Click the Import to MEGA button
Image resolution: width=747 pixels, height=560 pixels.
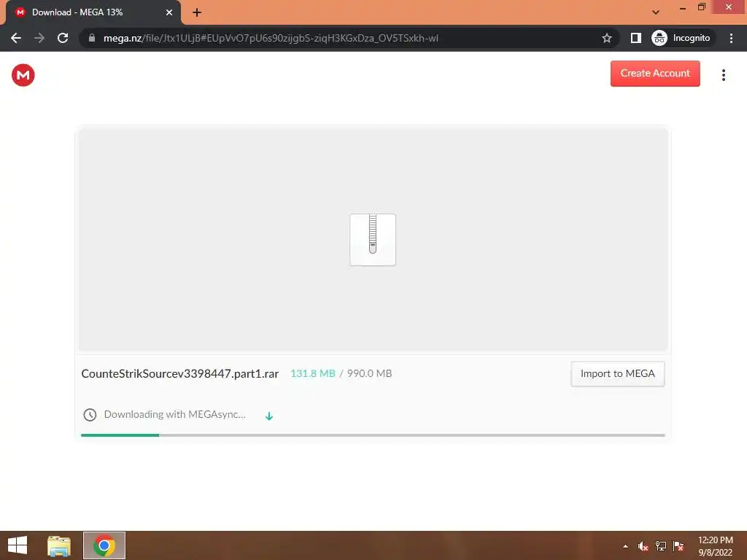pyautogui.click(x=617, y=374)
